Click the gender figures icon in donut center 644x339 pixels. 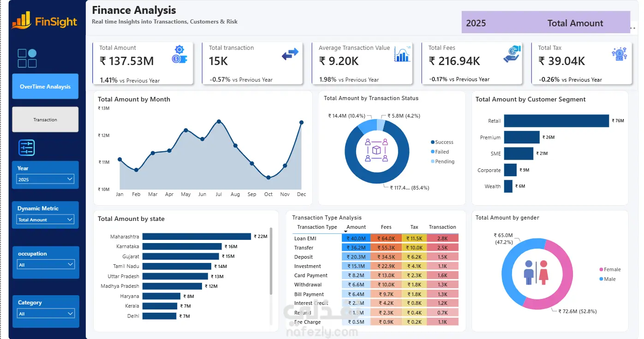(x=536, y=272)
